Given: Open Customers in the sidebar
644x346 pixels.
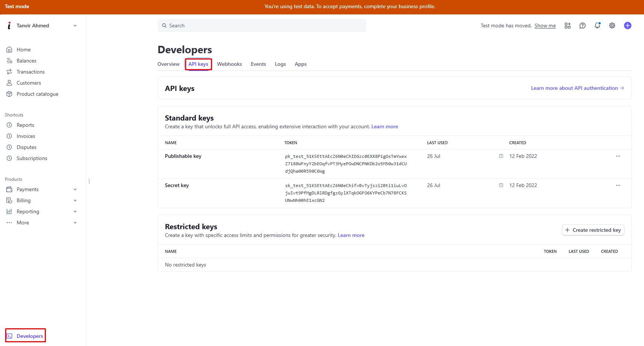Looking at the screenshot, I should (29, 83).
